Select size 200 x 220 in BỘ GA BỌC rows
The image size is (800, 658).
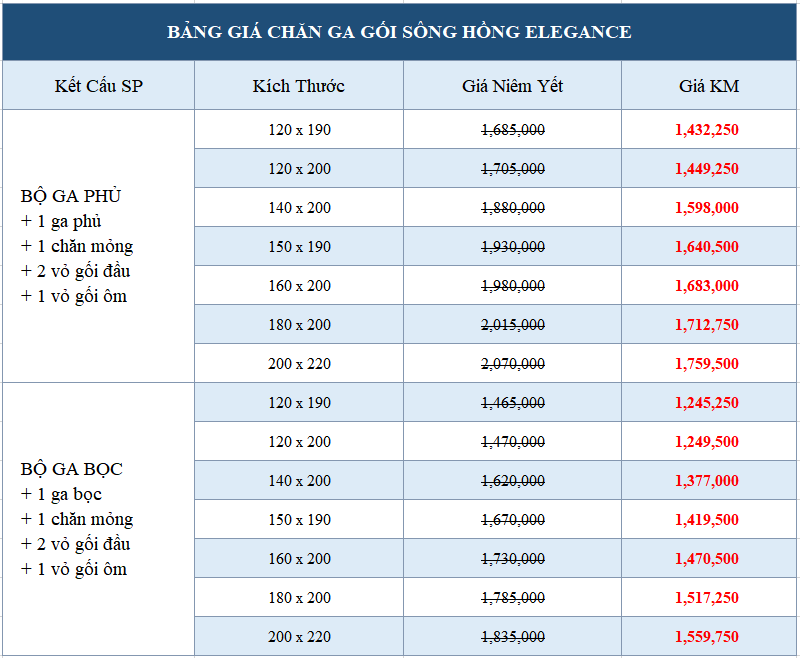299,637
